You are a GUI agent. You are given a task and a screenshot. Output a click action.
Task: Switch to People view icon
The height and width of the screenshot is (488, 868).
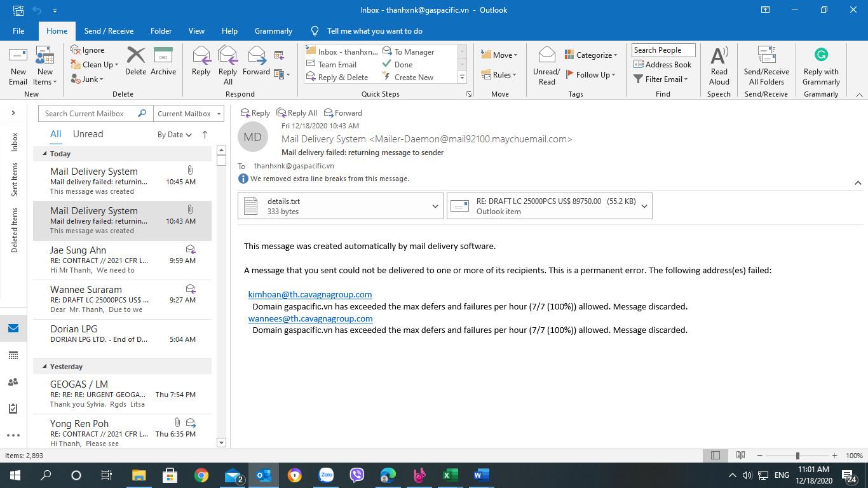point(13,382)
